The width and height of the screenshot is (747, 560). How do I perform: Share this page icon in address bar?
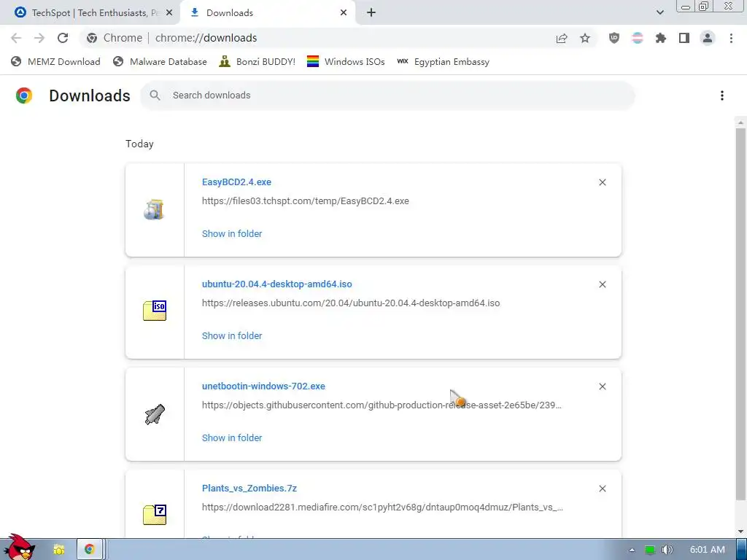562,38
